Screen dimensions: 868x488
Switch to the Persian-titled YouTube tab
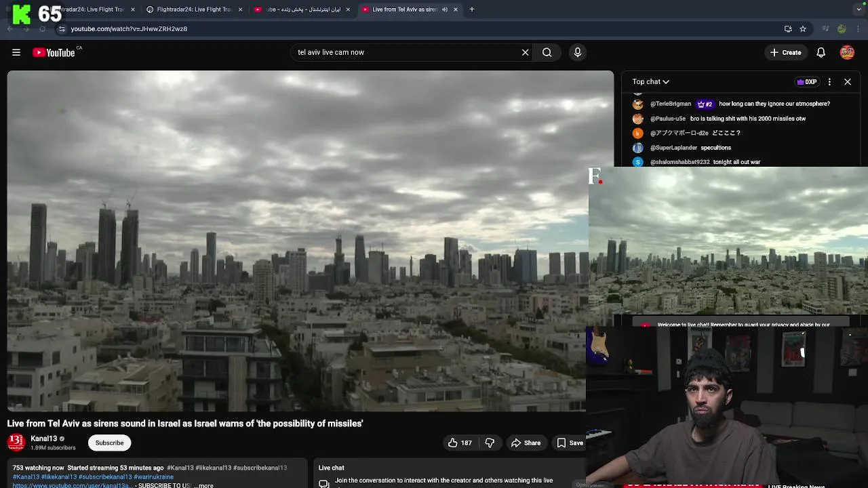click(x=302, y=9)
